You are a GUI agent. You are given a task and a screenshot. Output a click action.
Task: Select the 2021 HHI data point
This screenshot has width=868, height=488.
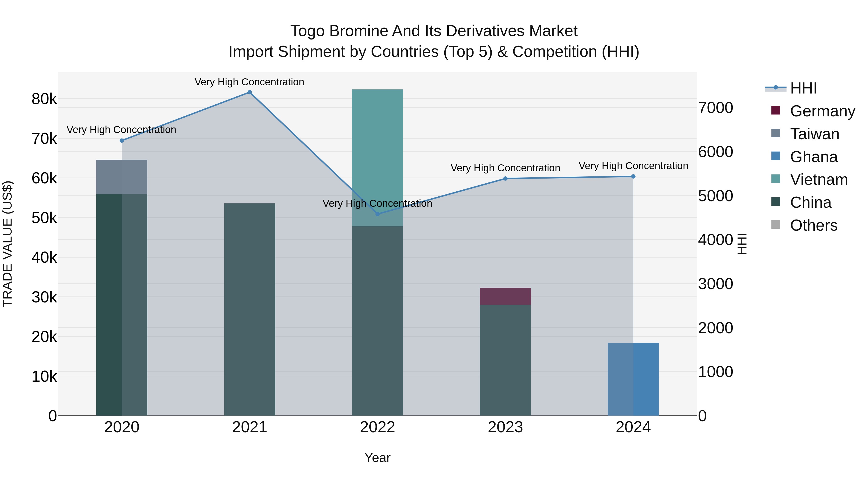pos(250,92)
